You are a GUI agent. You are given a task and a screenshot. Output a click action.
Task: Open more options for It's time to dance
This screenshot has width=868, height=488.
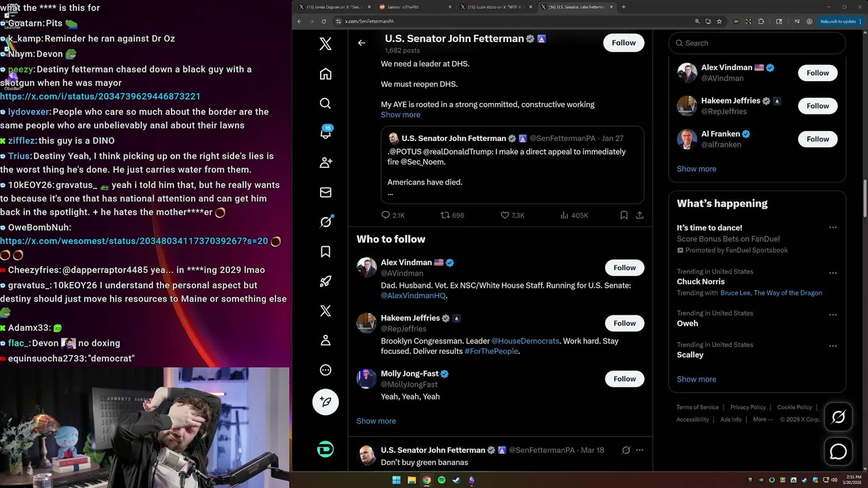833,228
